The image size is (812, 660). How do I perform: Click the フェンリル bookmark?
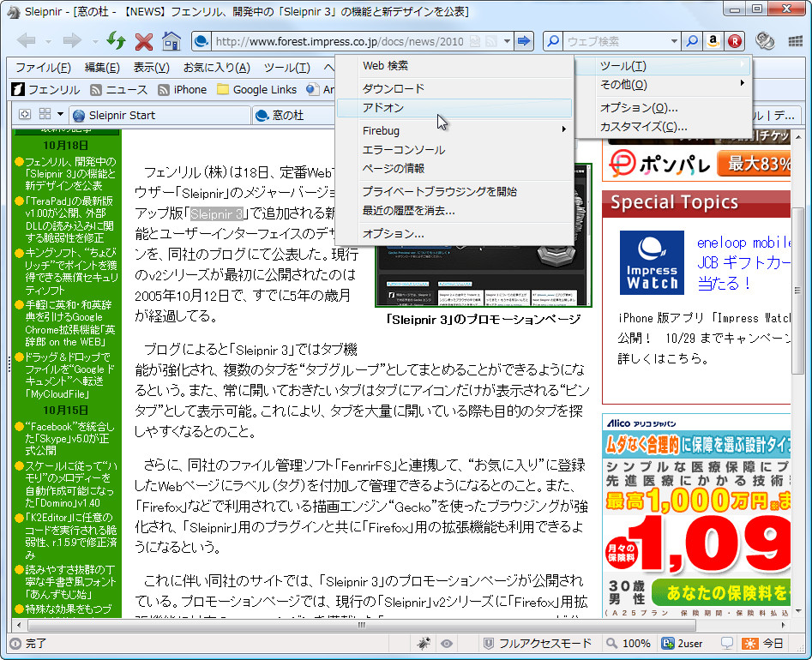pos(45,89)
